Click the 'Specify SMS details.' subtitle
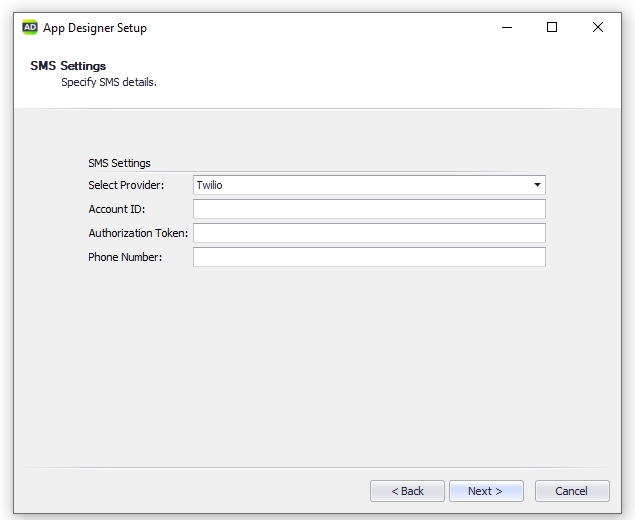The image size is (635, 520). pyautogui.click(x=109, y=82)
